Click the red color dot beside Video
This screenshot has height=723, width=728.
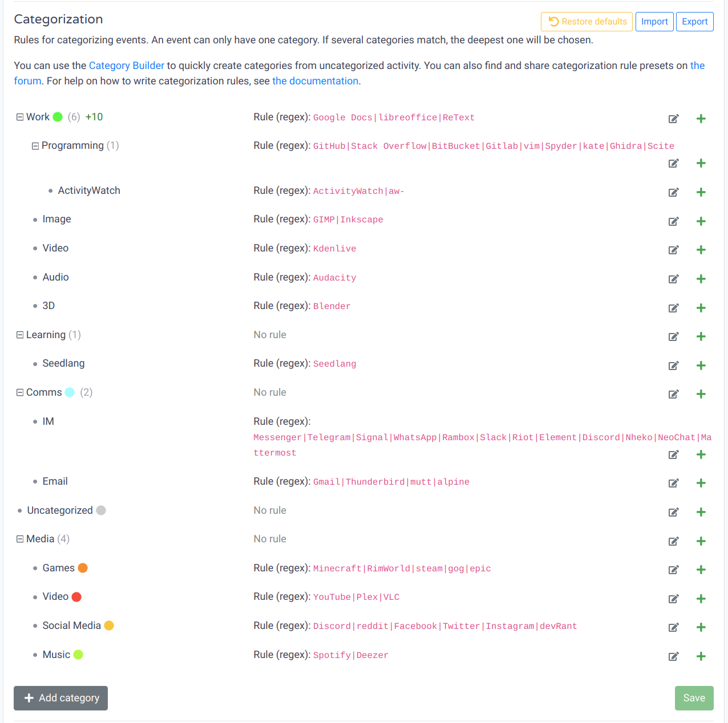point(76,597)
